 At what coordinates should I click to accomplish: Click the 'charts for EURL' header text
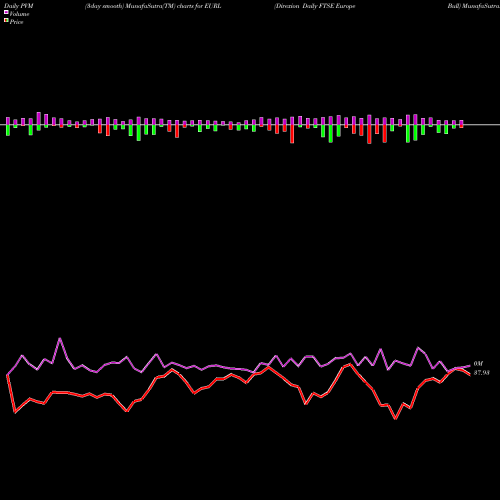[x=199, y=6]
